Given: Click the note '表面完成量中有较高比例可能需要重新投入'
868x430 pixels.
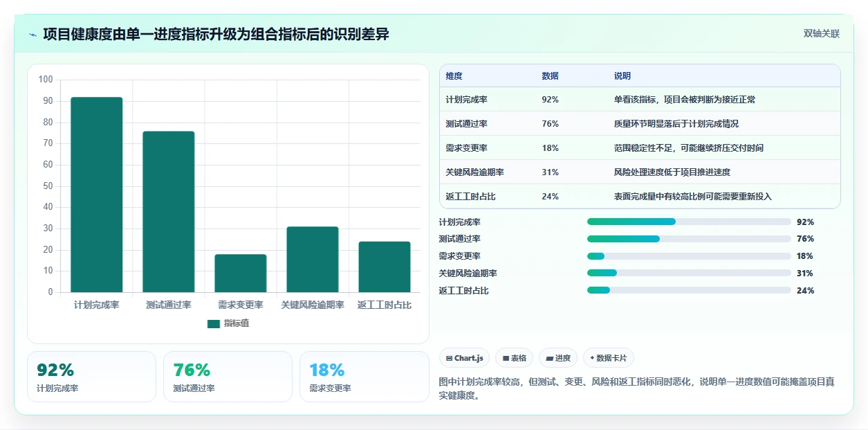Looking at the screenshot, I should pyautogui.click(x=693, y=197).
